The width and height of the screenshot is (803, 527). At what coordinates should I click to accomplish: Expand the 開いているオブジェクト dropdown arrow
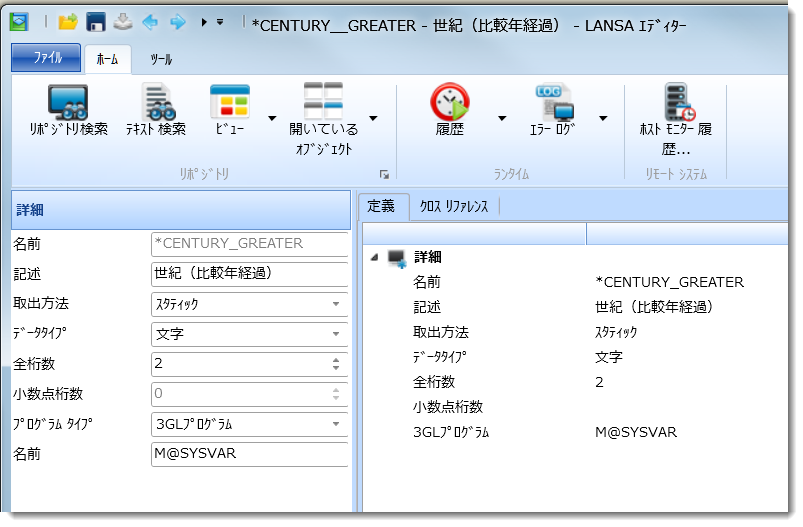coord(373,118)
